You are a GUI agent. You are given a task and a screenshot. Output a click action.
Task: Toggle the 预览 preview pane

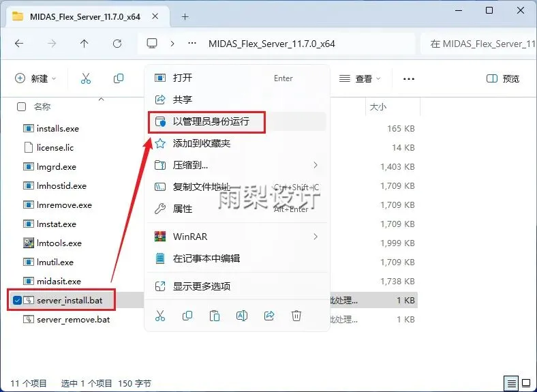(503, 79)
